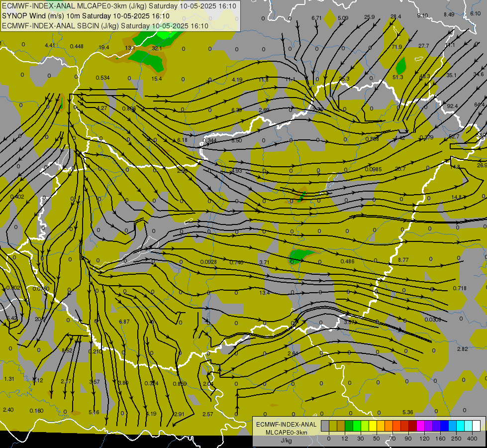487x448 pixels.
Task: Click the ECMWF-INDEX-ANAL MLCAPE0-3km header line
Action: coord(119,6)
